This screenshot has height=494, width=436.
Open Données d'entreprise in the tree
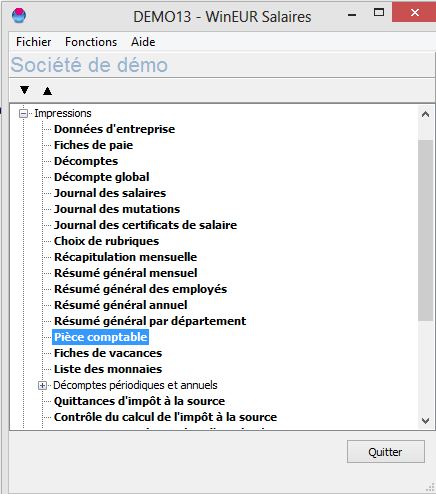point(114,129)
